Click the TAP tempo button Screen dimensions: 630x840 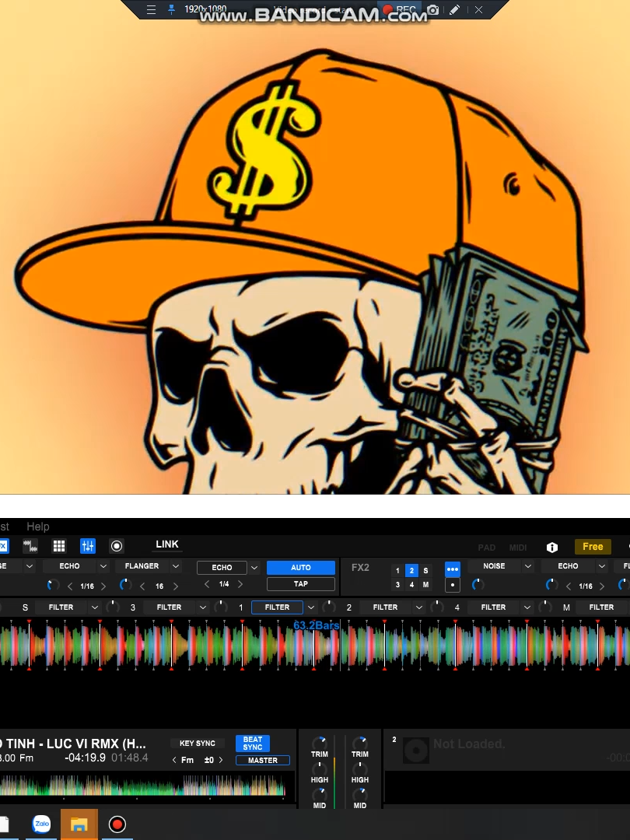(x=300, y=584)
